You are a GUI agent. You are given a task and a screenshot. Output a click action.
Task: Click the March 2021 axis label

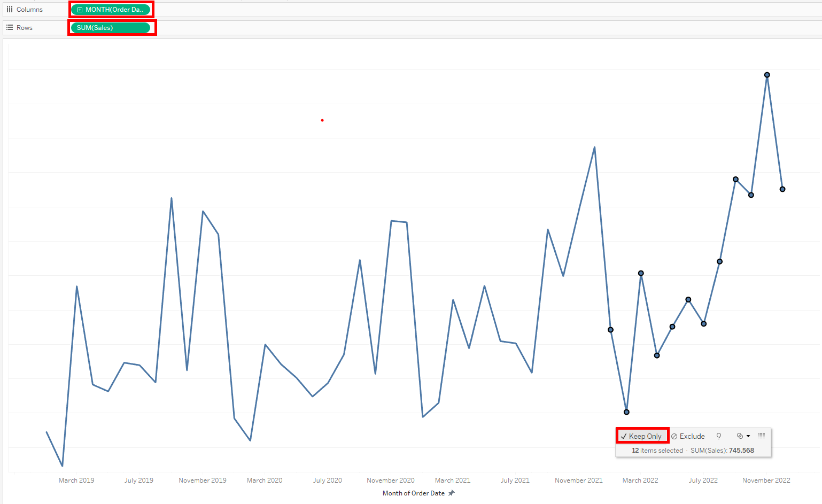[x=452, y=480]
